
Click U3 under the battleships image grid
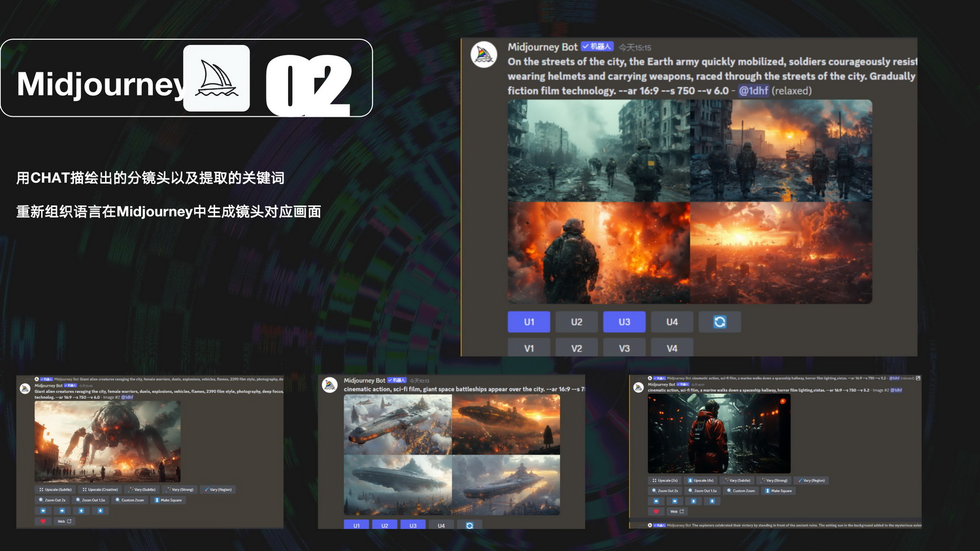(413, 525)
